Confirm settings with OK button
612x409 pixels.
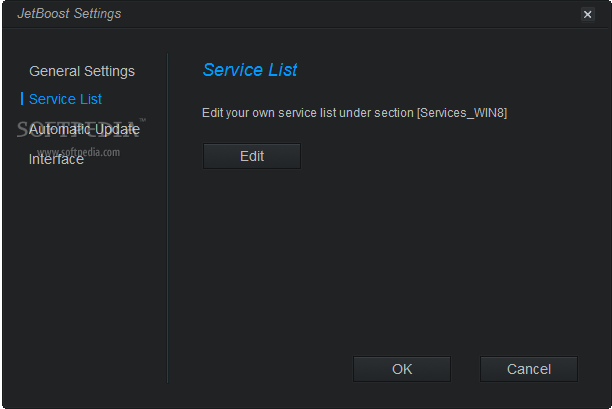(402, 369)
